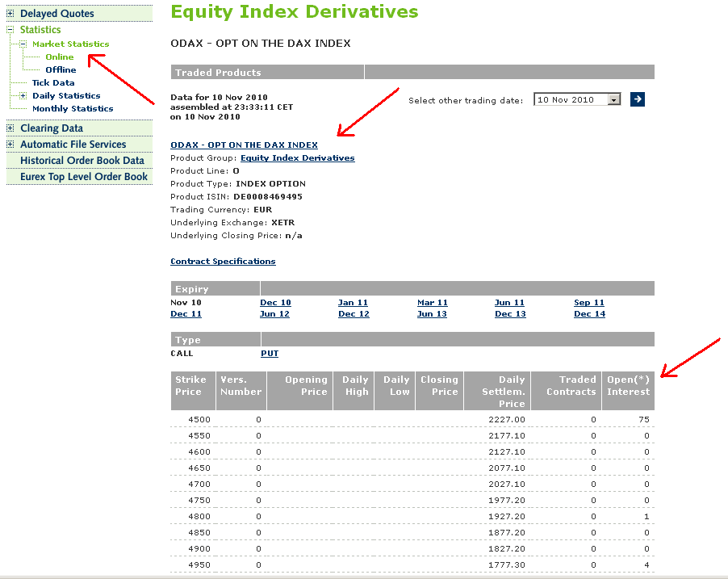The width and height of the screenshot is (728, 579).
Task: Select the Jun 13 expiry
Action: pyautogui.click(x=432, y=314)
